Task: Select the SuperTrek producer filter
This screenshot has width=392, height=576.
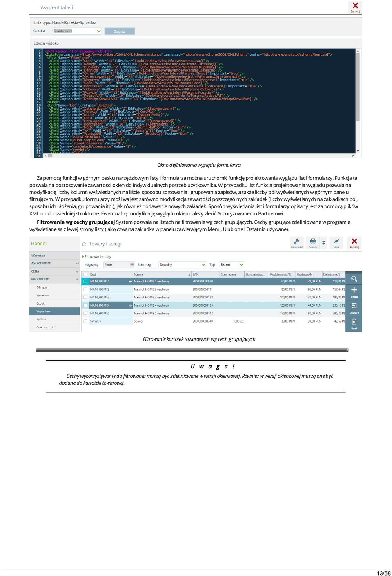Action: [x=55, y=311]
